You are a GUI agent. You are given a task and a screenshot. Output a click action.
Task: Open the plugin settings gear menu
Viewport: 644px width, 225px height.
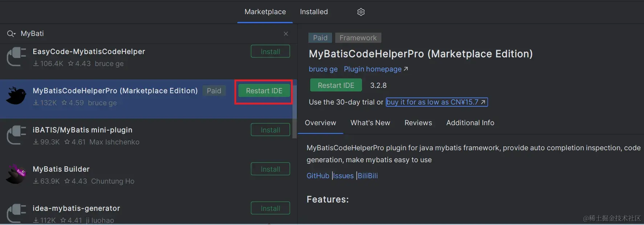(x=361, y=12)
